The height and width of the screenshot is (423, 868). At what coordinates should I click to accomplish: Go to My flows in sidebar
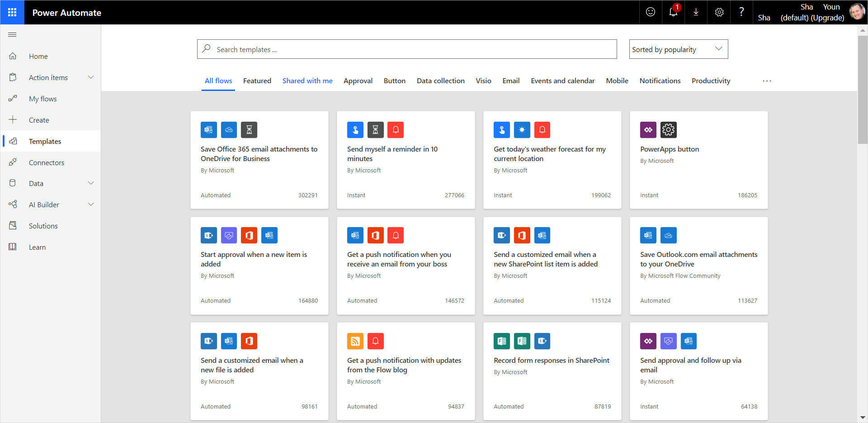(43, 99)
